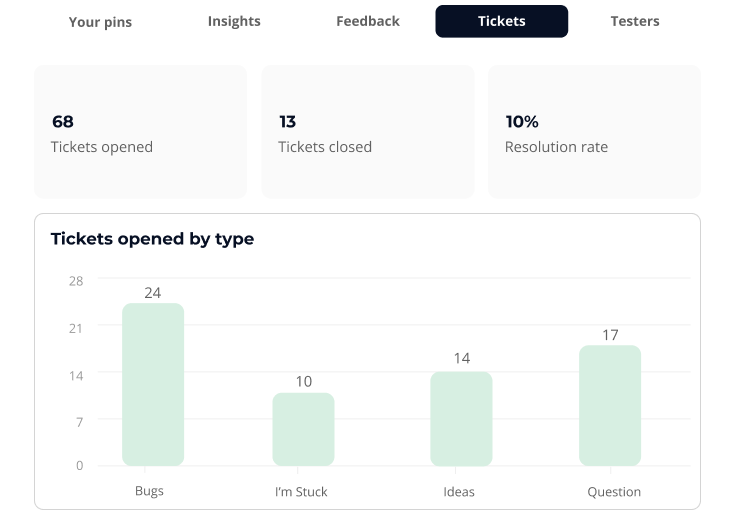Click the Resolution rate stat card
The width and height of the screenshot is (735, 511).
[594, 132]
